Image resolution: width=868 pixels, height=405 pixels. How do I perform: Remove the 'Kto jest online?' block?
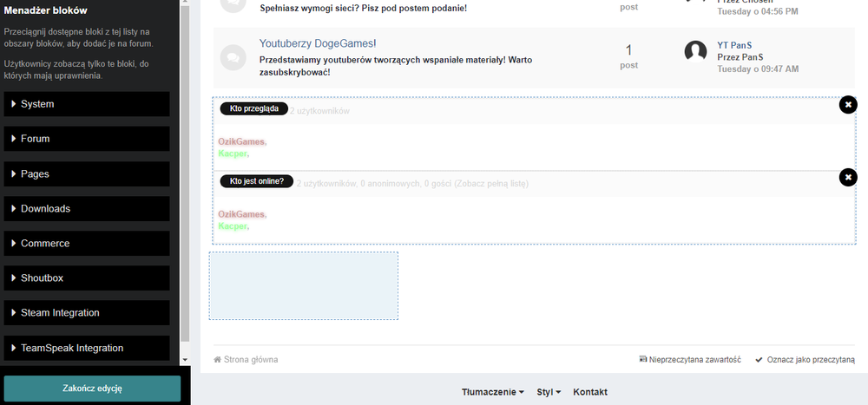[848, 177]
